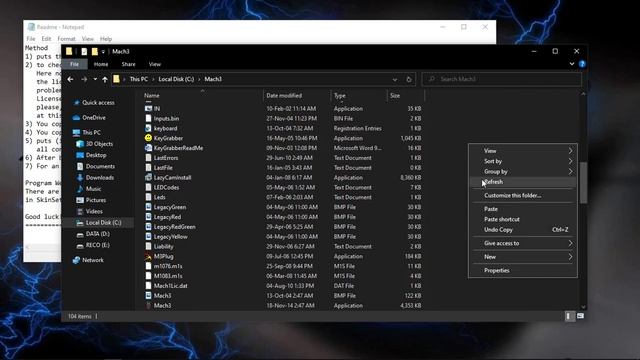
Task: Select Quick access in sidebar
Action: coord(98,103)
